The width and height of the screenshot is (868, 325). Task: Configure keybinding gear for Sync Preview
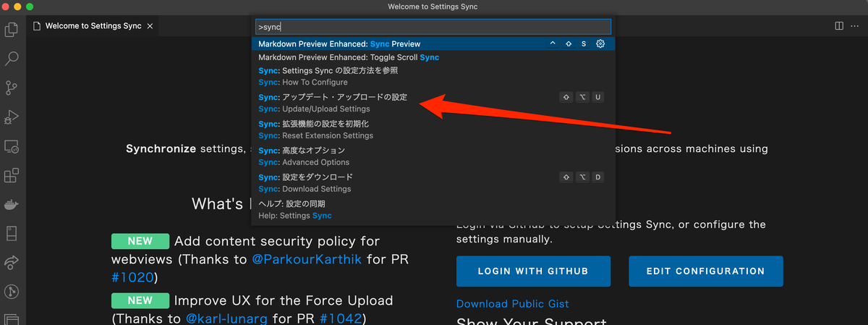point(600,44)
